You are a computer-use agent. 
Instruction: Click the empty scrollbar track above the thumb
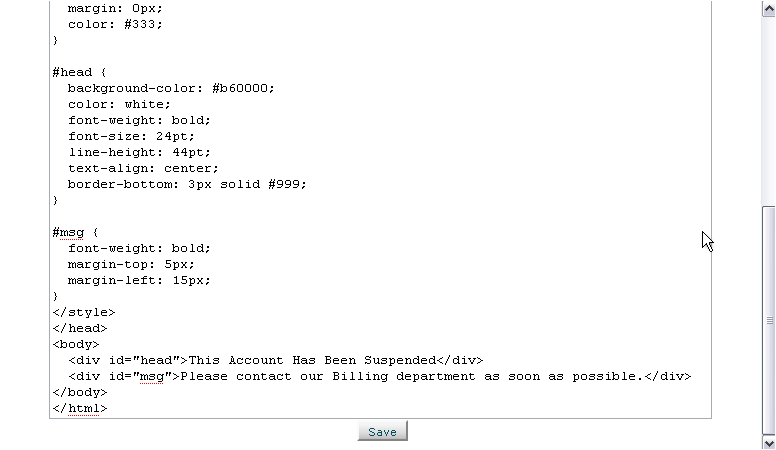pos(769,111)
